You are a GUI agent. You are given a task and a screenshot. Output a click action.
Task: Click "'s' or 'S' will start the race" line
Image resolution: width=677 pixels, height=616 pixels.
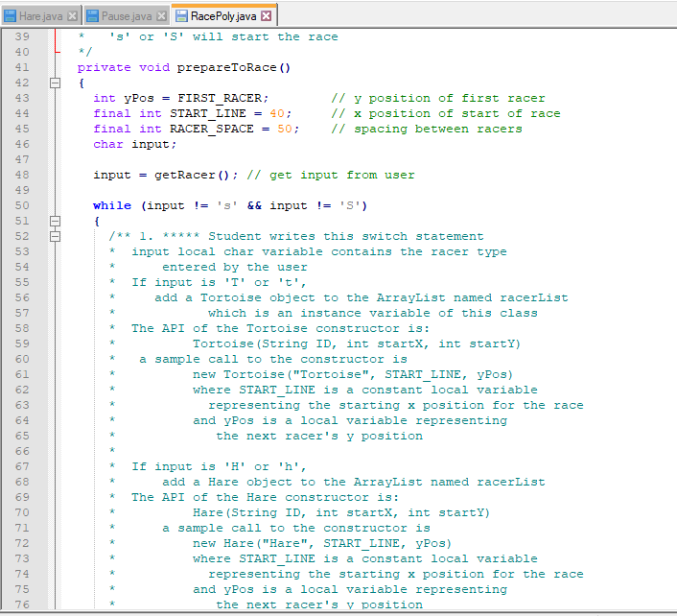(x=223, y=36)
